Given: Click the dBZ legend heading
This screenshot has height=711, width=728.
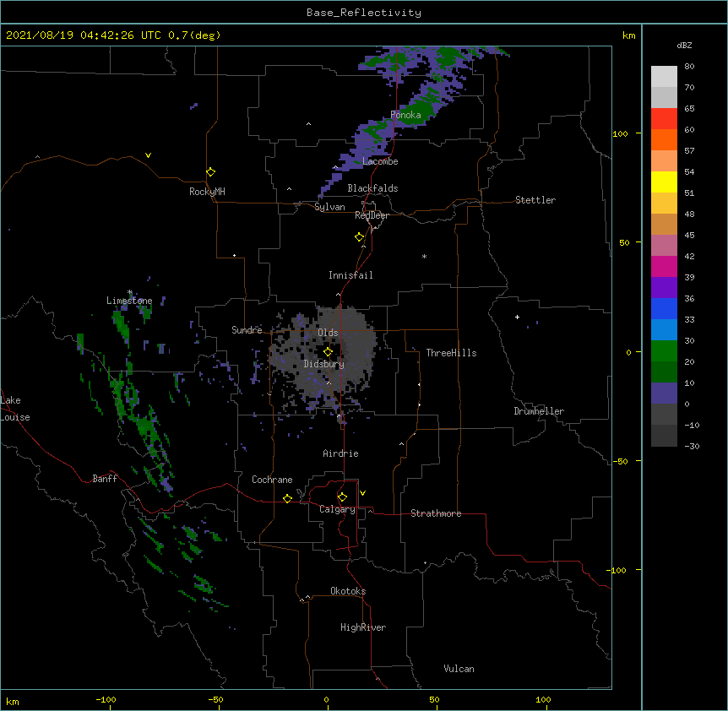Looking at the screenshot, I should (684, 45).
